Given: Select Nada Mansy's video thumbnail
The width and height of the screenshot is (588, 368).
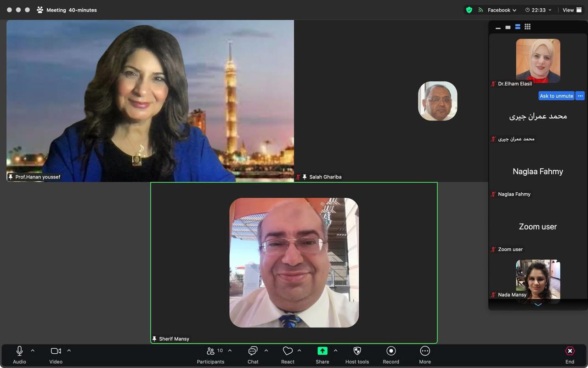Looking at the screenshot, I should 538,279.
